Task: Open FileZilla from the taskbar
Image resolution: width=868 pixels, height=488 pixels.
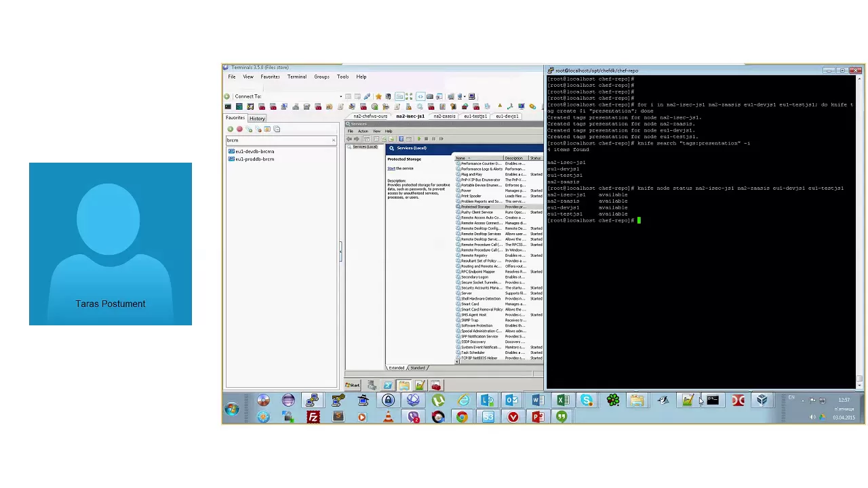Action: (313, 417)
